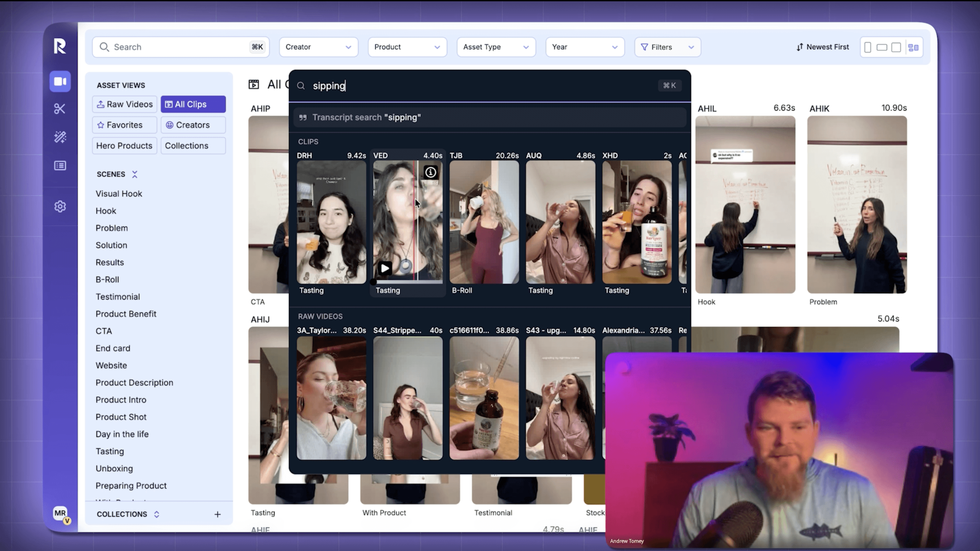Play the VED tasting clip
Image resolution: width=980 pixels, height=551 pixels.
(x=385, y=268)
